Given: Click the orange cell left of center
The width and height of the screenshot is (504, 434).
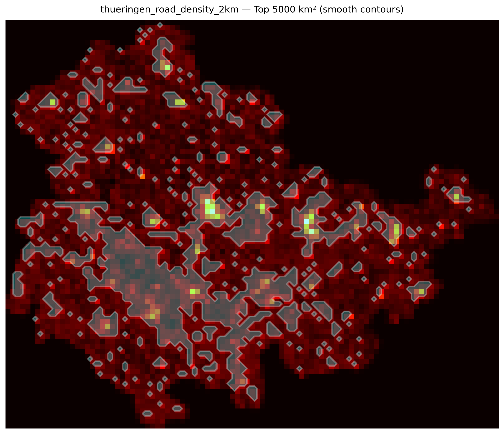Looking at the screenshot, I should pos(143,177).
